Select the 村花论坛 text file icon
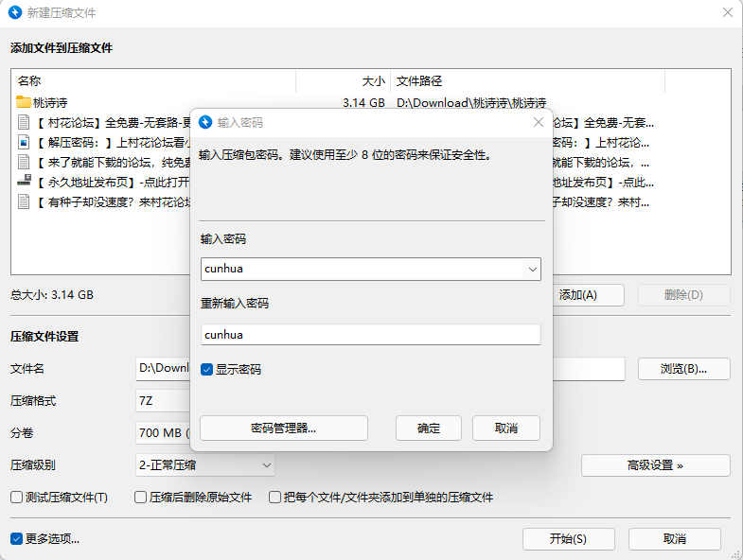The height and width of the screenshot is (560, 743). click(x=25, y=122)
